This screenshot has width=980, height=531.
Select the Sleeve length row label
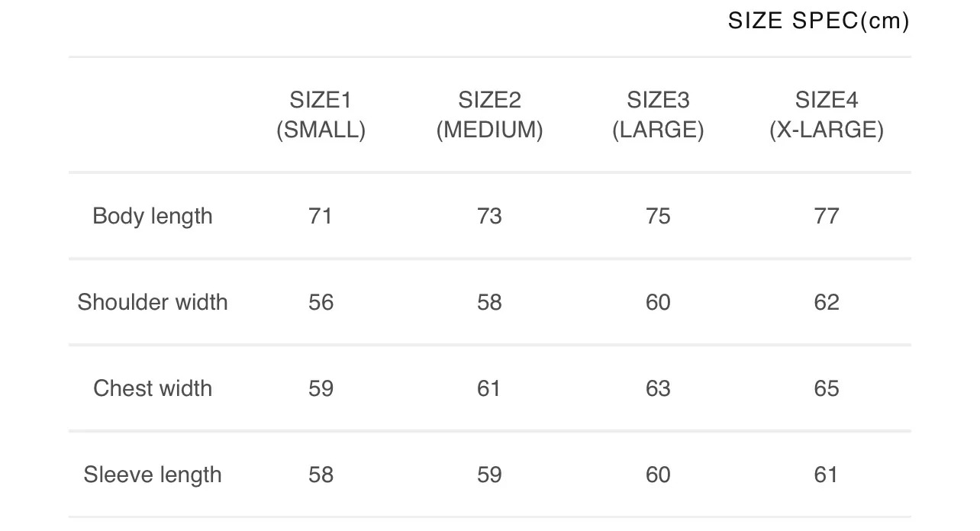click(153, 475)
